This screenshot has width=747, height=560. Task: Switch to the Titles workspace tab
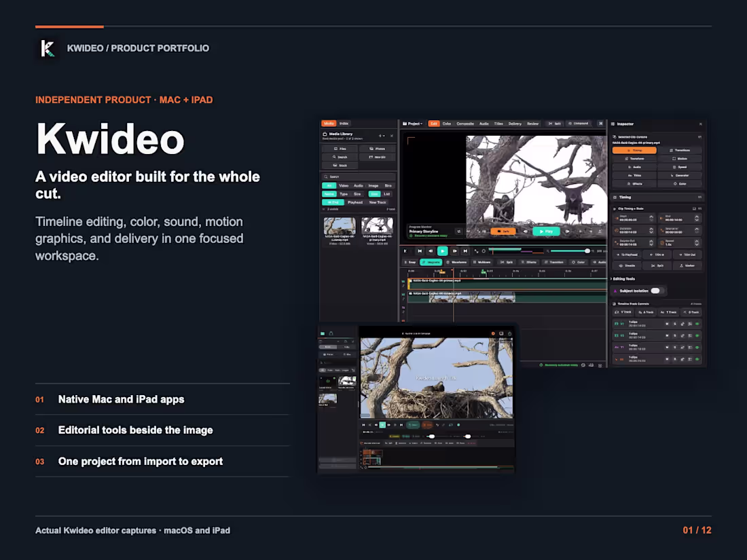499,124
